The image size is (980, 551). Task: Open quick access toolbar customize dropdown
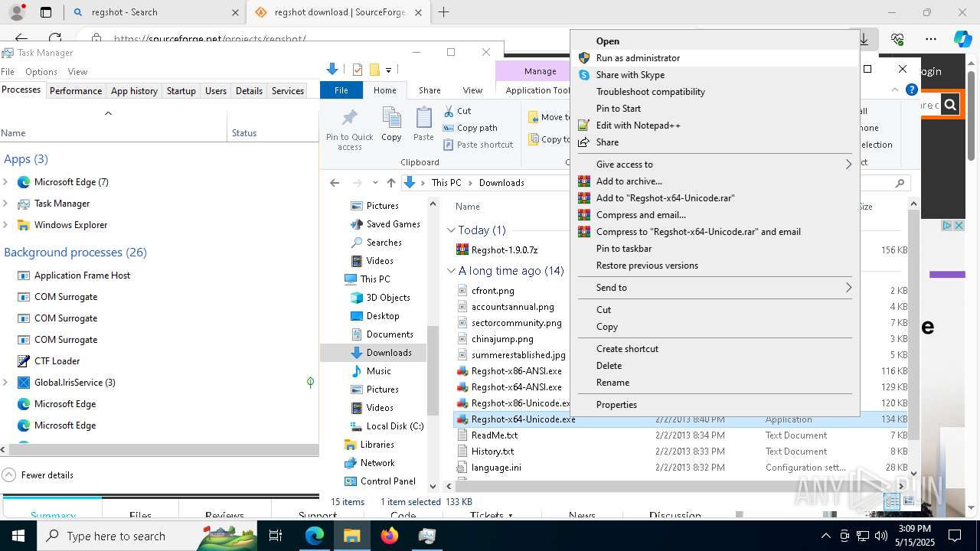(389, 70)
